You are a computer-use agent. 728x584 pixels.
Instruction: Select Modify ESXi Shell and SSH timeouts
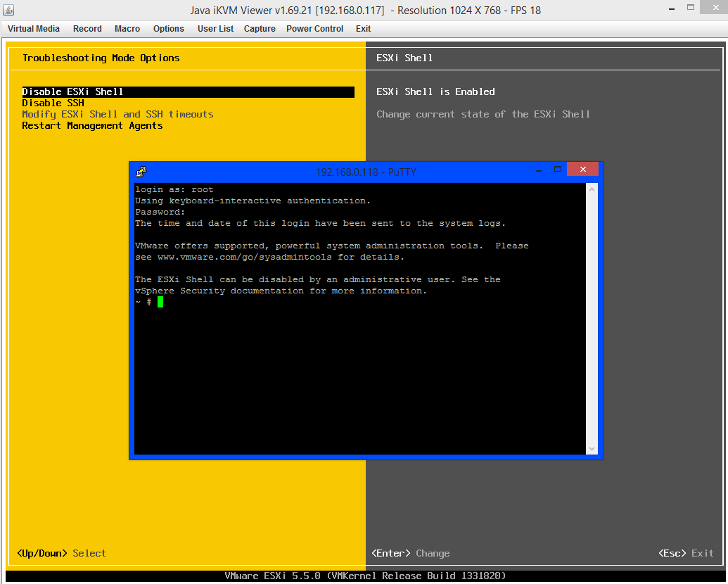[117, 114]
